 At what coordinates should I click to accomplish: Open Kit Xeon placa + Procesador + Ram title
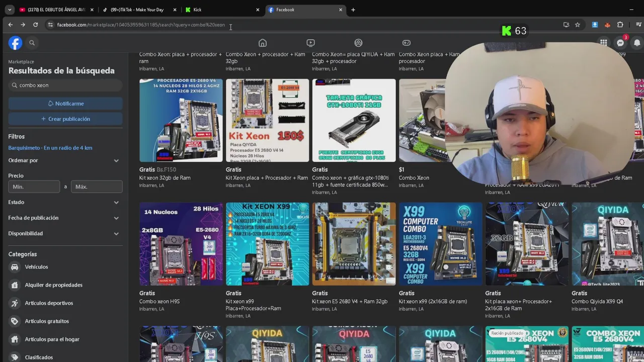(x=267, y=177)
